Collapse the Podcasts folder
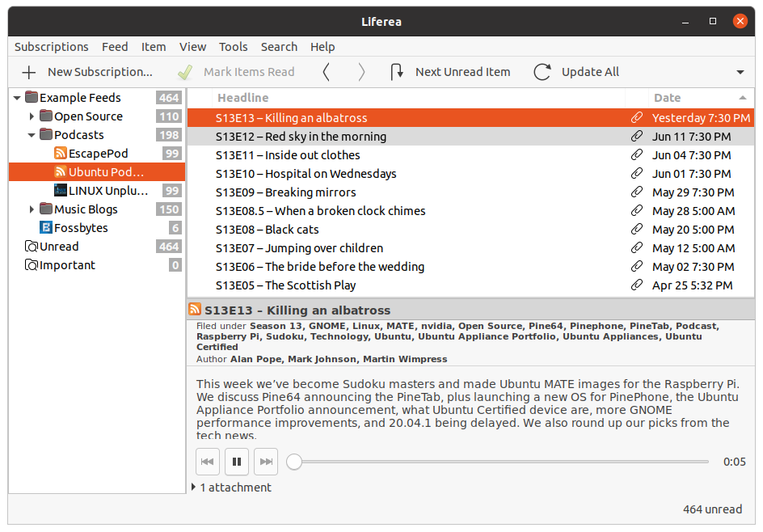The image size is (763, 532). [32, 135]
